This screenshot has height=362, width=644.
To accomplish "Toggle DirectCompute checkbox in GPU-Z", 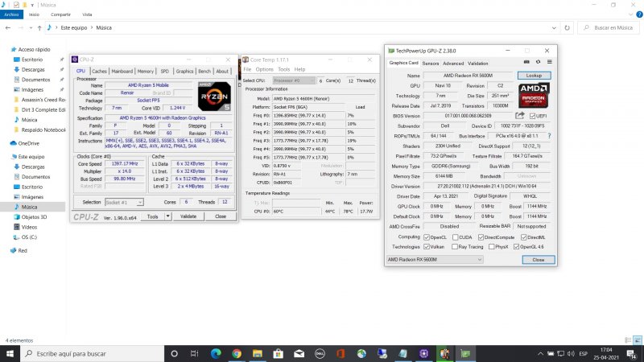I will pyautogui.click(x=481, y=237).
